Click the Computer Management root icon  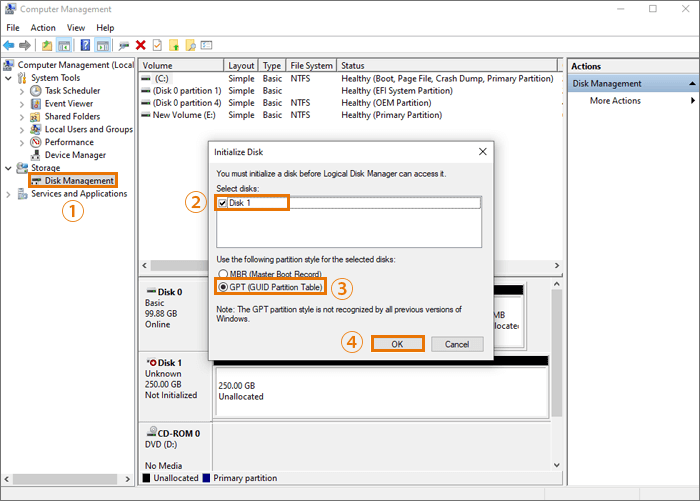(8, 65)
